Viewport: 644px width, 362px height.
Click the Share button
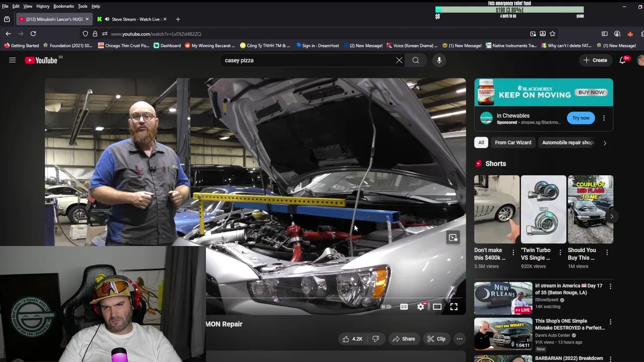404,339
